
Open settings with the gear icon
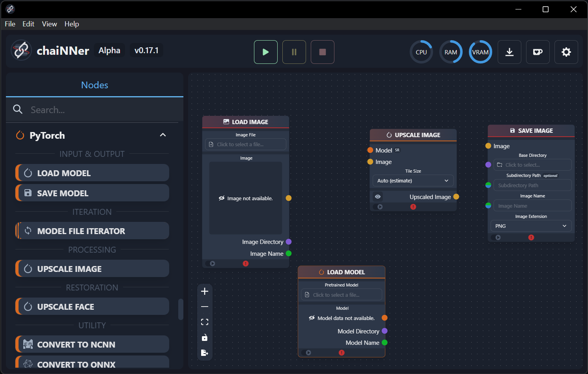[566, 52]
